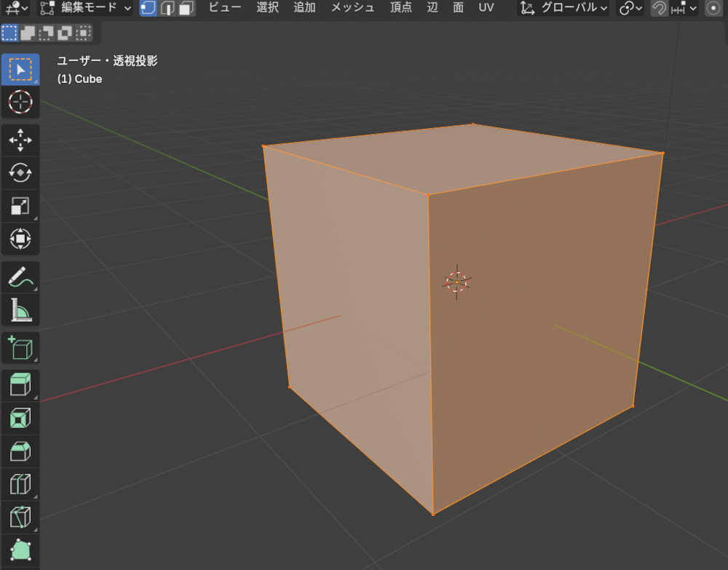The height and width of the screenshot is (570, 728).
Task: Click the 選択 menu
Action: pyautogui.click(x=267, y=8)
